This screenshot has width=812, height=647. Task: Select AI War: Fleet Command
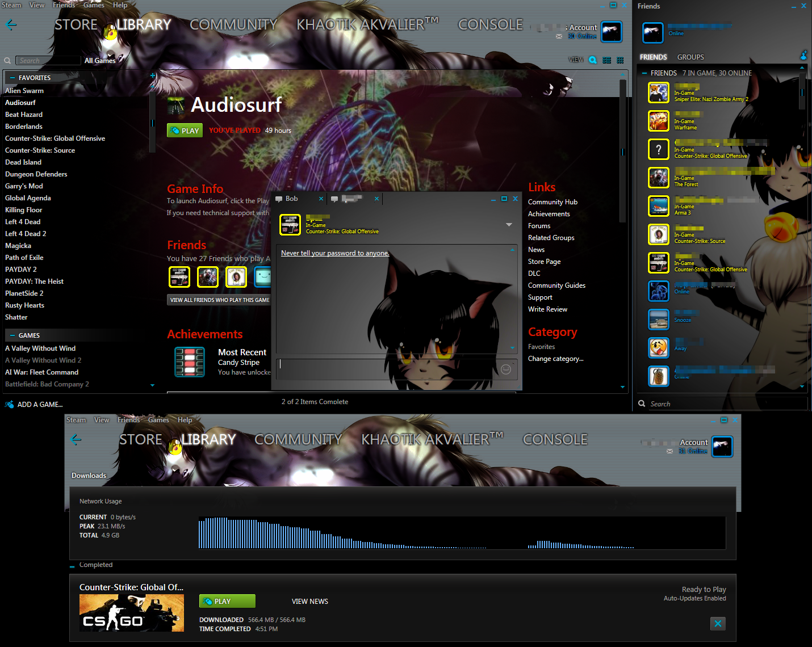coord(42,372)
